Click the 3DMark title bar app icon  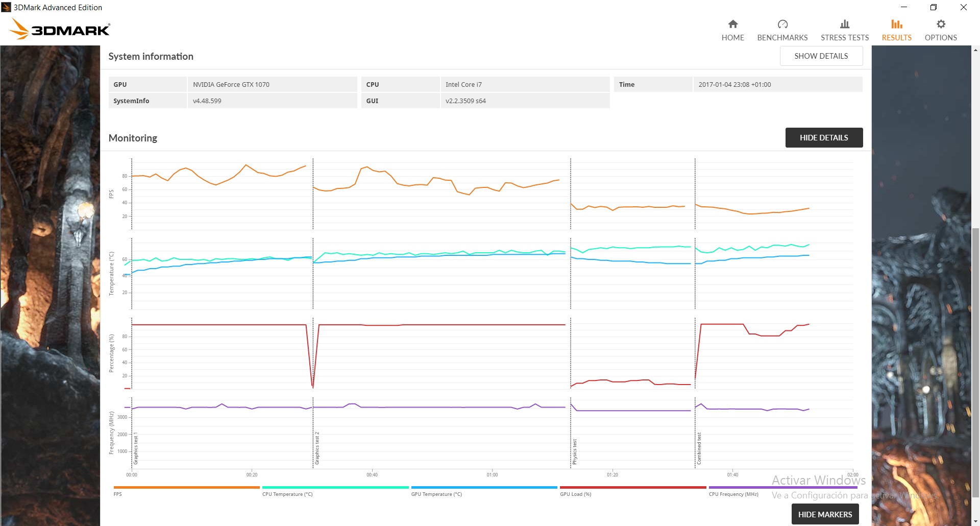click(6, 7)
